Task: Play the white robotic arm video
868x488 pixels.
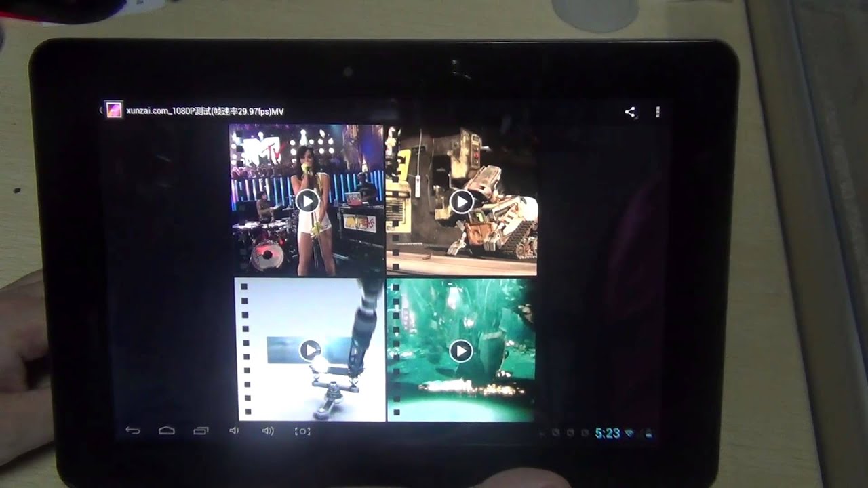Action: click(x=310, y=350)
